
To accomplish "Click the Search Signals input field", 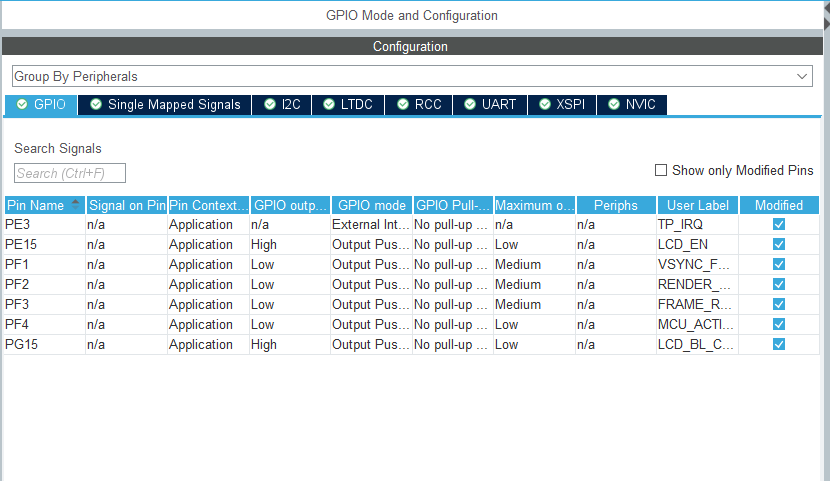I will coord(70,173).
